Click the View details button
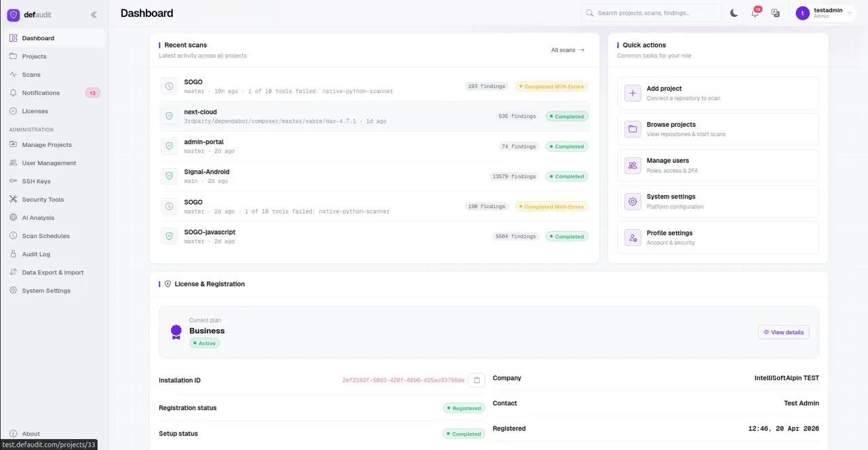 pyautogui.click(x=783, y=332)
